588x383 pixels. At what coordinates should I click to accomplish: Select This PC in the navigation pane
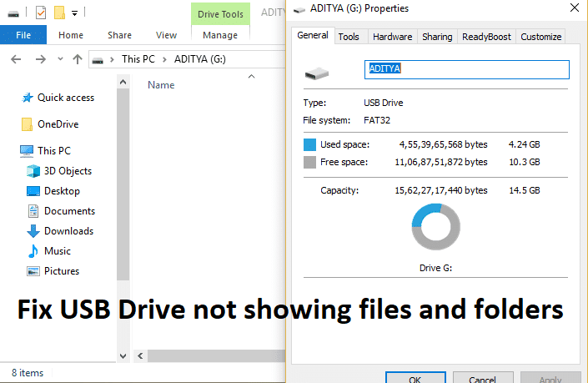[x=54, y=151]
